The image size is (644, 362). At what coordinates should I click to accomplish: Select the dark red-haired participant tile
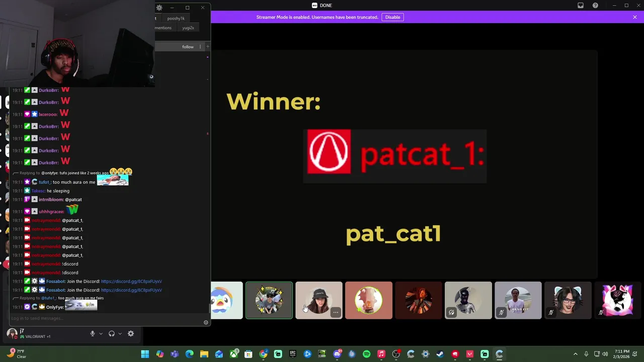click(x=419, y=300)
